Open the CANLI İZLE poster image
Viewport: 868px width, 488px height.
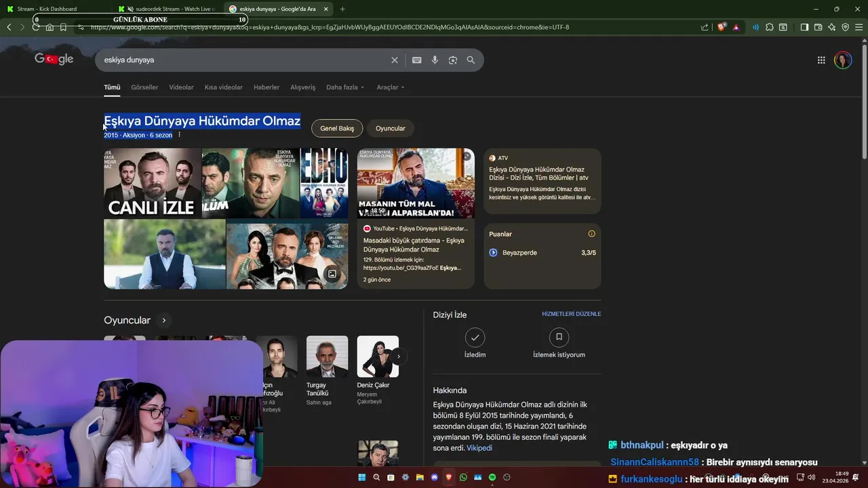click(153, 183)
